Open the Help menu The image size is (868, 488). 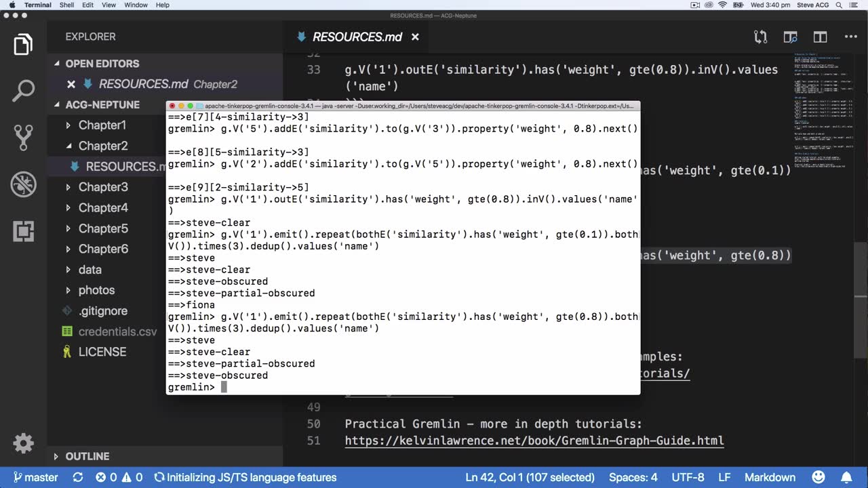163,5
